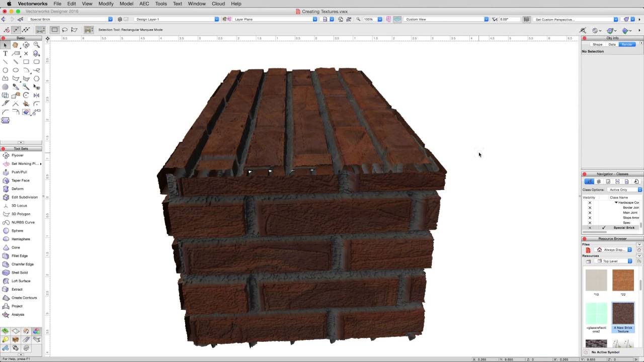Screen dimensions: 644x362
Task: Toggle visibility of Slope Arrow class
Action: 590,218
